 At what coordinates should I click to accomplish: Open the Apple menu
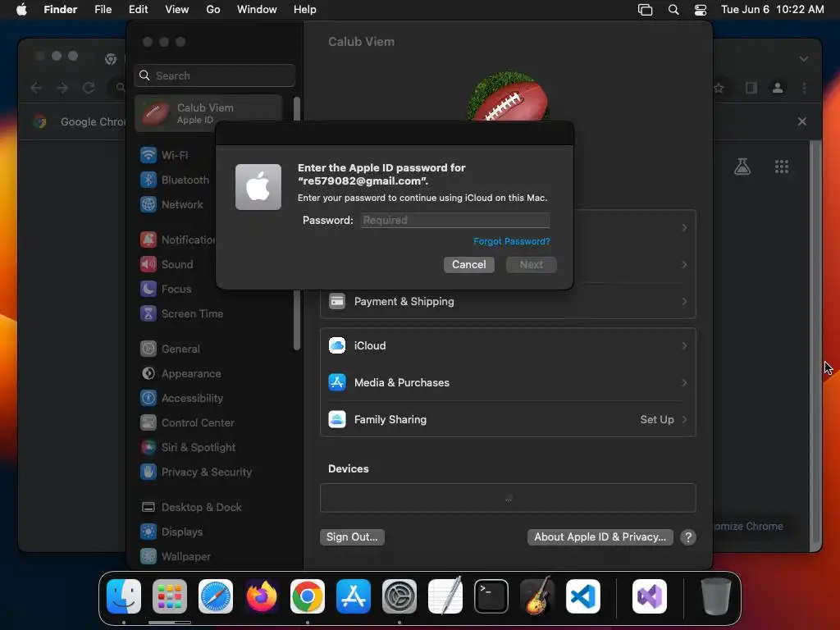point(21,9)
